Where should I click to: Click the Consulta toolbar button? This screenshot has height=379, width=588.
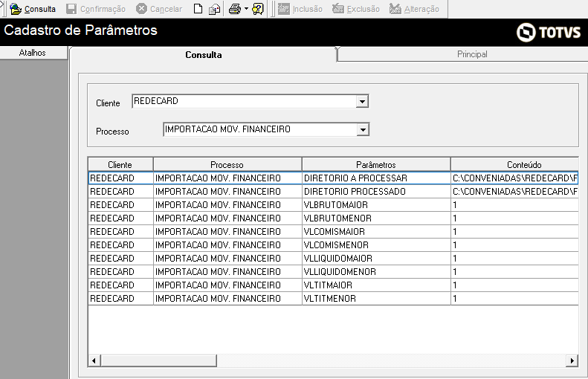(x=33, y=9)
